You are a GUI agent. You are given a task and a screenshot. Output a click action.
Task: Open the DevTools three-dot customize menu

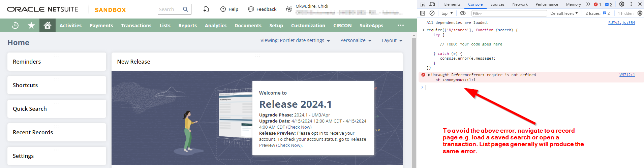coord(631,4)
